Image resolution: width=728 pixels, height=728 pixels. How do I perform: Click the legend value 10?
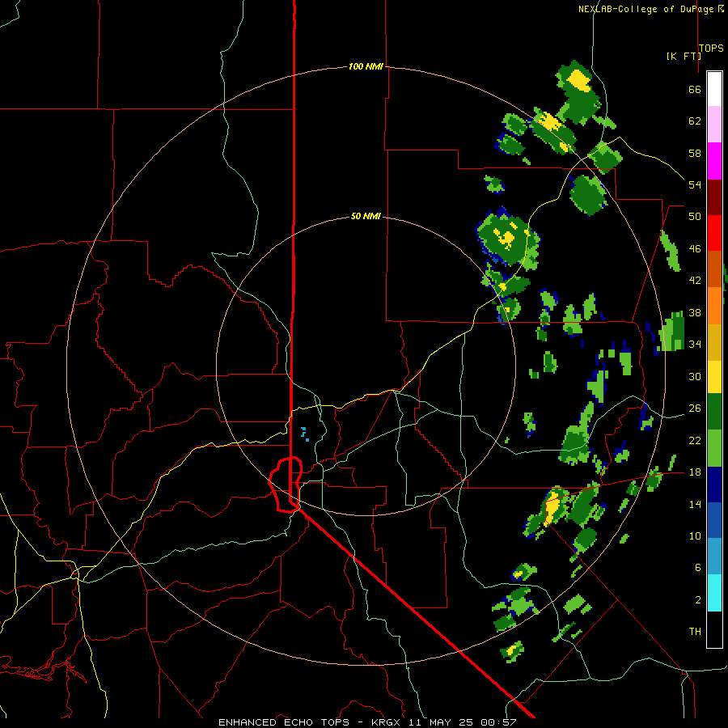pyautogui.click(x=695, y=535)
